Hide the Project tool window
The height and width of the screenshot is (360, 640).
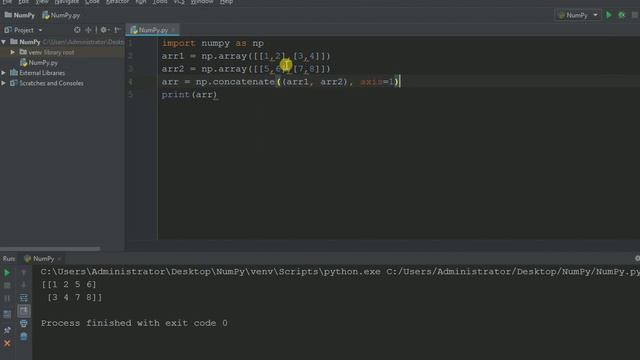pos(118,30)
